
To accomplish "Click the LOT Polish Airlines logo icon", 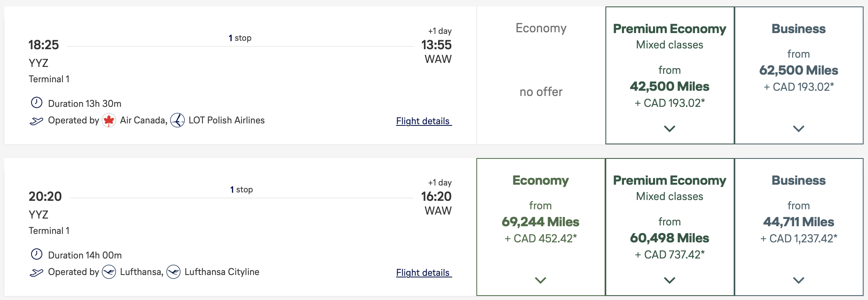I will [x=177, y=120].
